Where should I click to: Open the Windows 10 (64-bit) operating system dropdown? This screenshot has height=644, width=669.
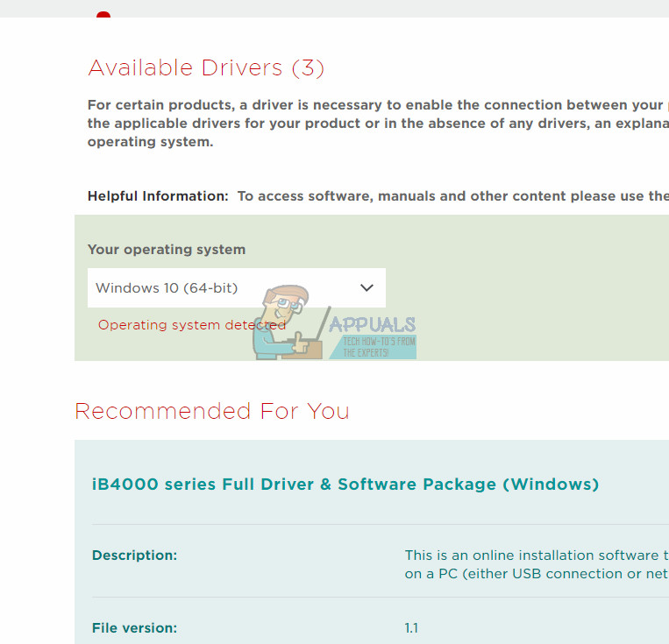(237, 288)
